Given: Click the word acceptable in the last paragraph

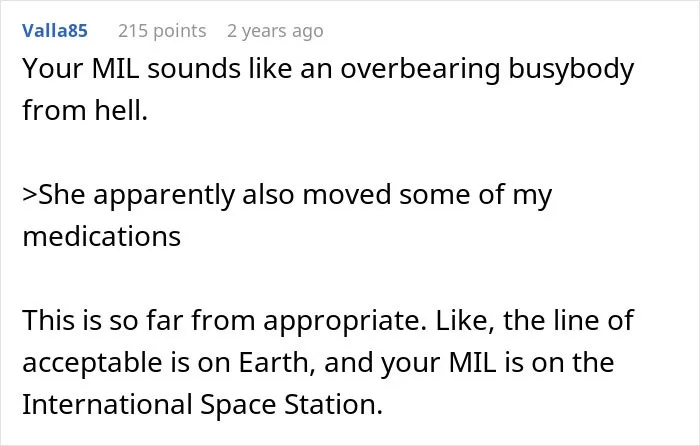Looking at the screenshot, I should [92, 363].
